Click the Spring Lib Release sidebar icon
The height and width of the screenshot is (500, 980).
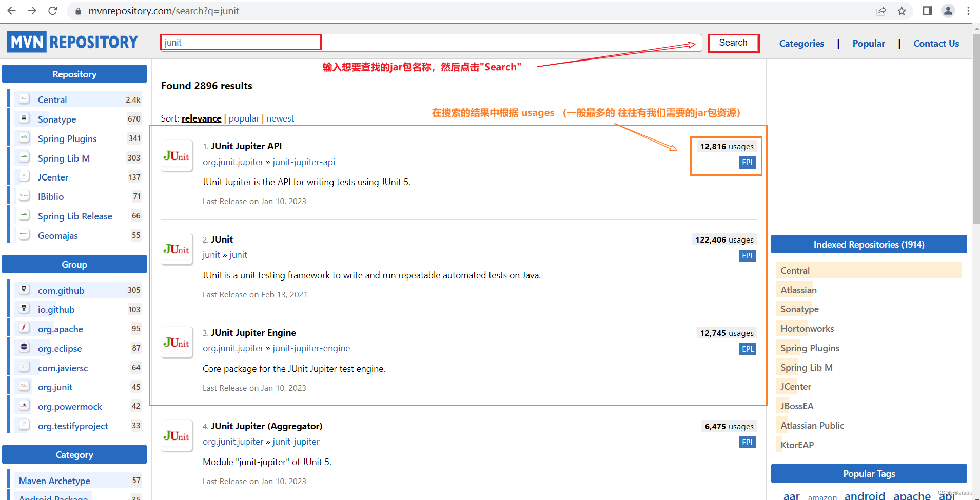click(24, 215)
